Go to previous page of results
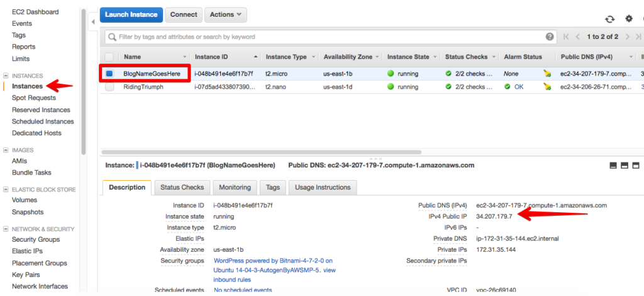Image resolution: width=644 pixels, height=296 pixels. [x=577, y=37]
